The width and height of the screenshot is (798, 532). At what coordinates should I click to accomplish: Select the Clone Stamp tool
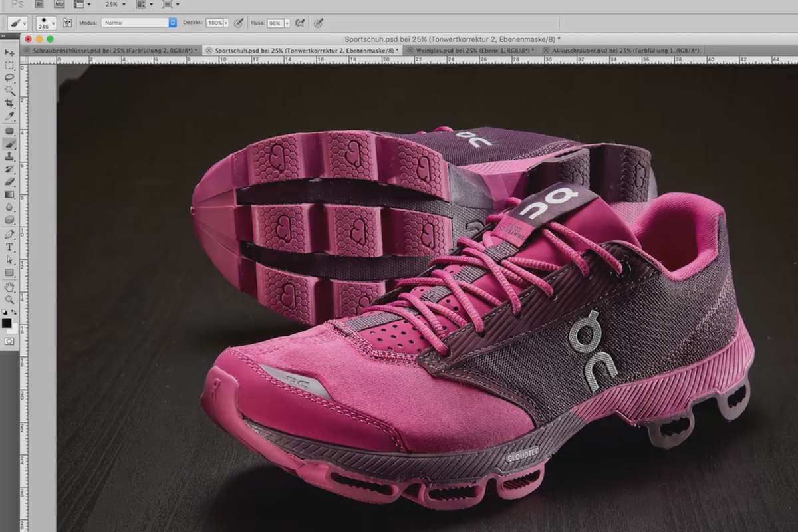(9, 156)
